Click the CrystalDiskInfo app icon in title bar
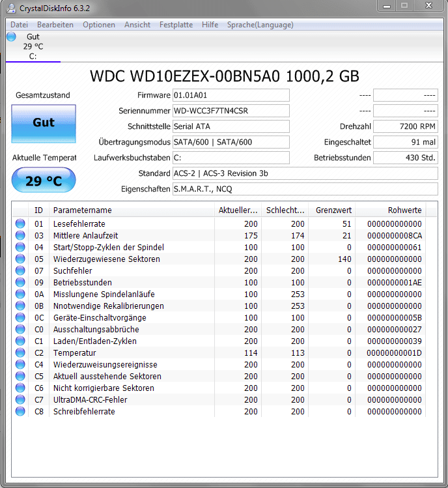The width and height of the screenshot is (448, 488). click(11, 8)
